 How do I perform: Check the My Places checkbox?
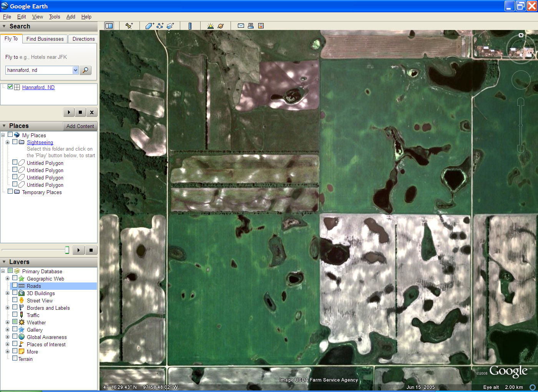click(10, 135)
